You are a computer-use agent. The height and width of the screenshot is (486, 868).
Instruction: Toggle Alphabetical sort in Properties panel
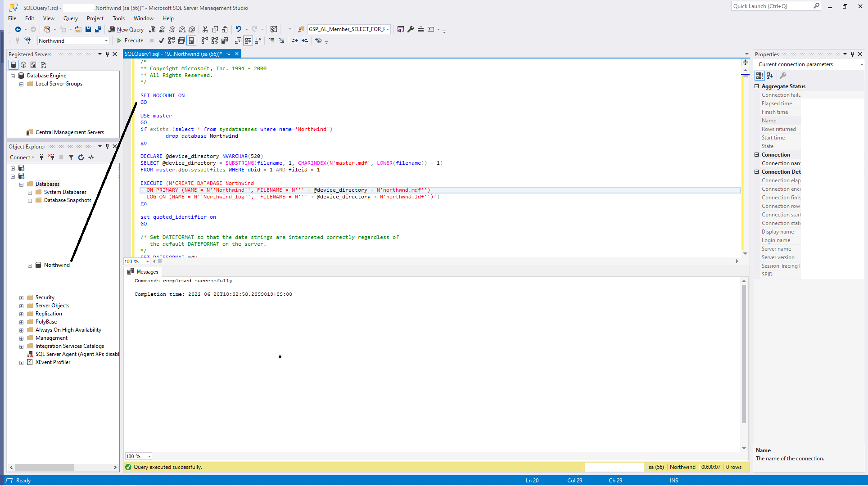tap(770, 76)
